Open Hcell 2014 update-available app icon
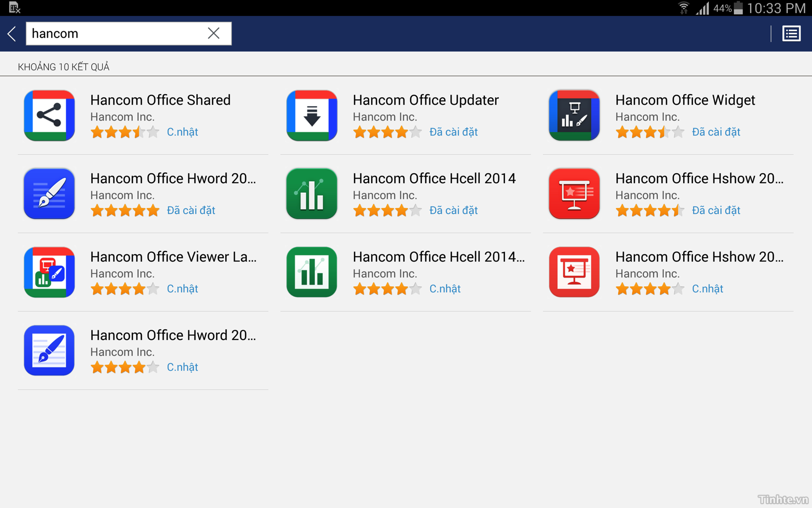The height and width of the screenshot is (508, 812). [x=312, y=272]
